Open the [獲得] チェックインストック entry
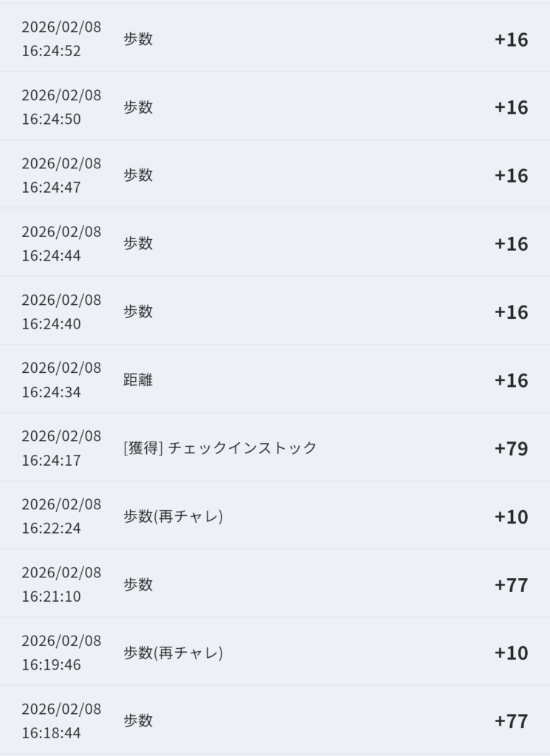The image size is (550, 756). coord(219,448)
